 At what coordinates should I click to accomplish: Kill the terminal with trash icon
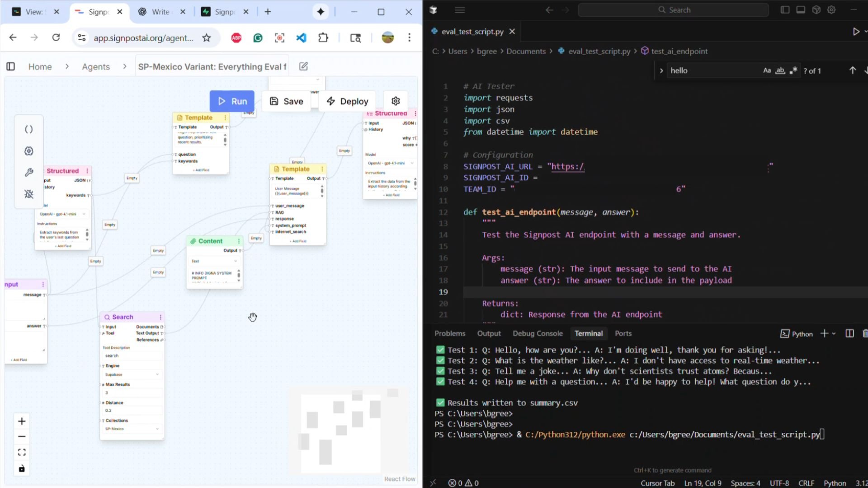(865, 333)
